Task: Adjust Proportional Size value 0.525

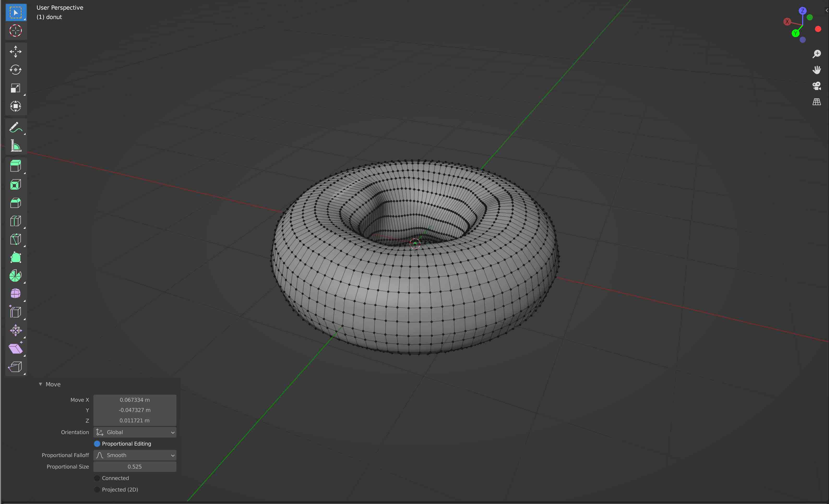Action: [x=134, y=466]
